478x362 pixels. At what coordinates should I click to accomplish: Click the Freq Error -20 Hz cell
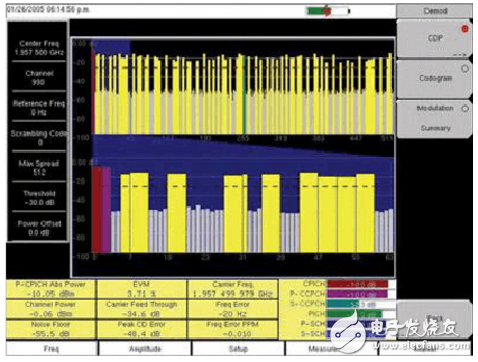(x=233, y=309)
